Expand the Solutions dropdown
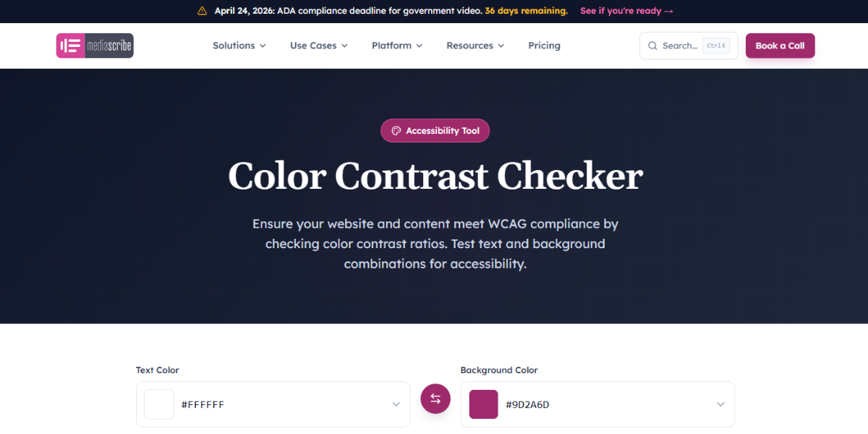The height and width of the screenshot is (434, 868). point(239,45)
